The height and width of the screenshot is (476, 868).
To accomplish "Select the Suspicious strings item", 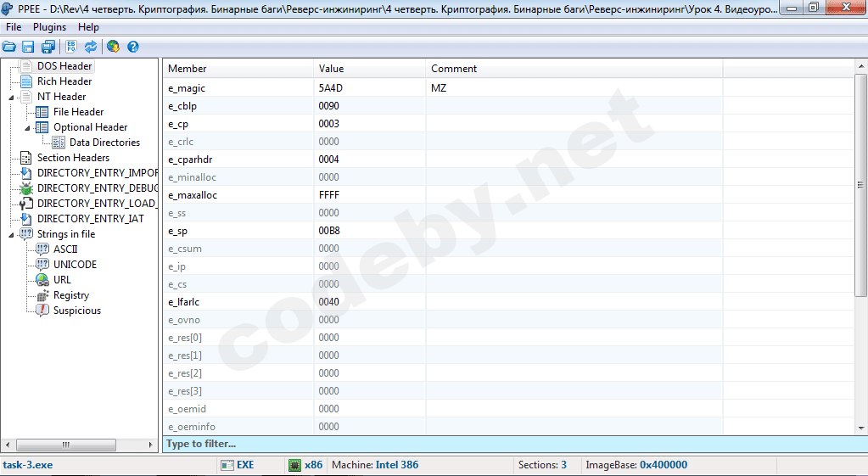I will click(x=77, y=311).
